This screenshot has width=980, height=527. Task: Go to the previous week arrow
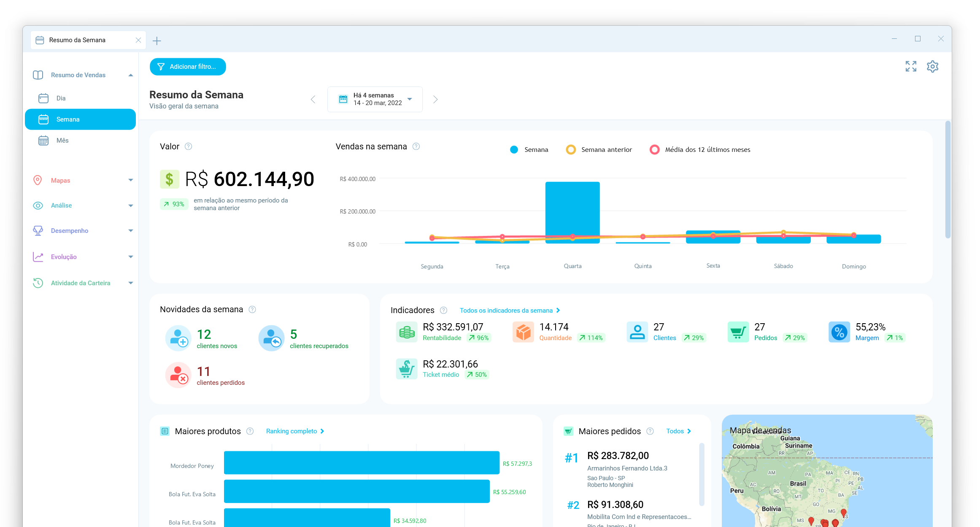313,99
